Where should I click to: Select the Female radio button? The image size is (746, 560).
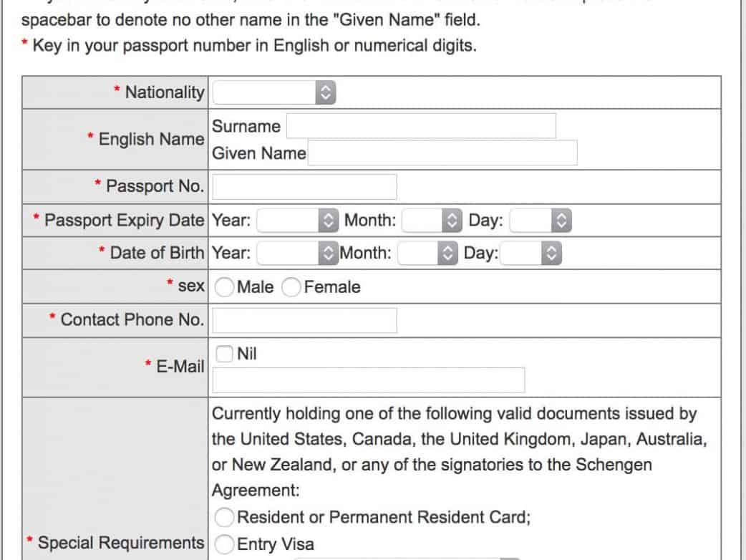[291, 287]
